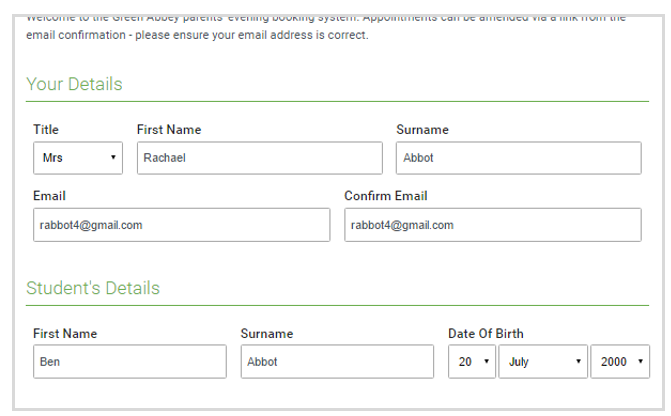This screenshot has width=671, height=416.
Task: Click the Date Of Birth label
Action: 486,333
